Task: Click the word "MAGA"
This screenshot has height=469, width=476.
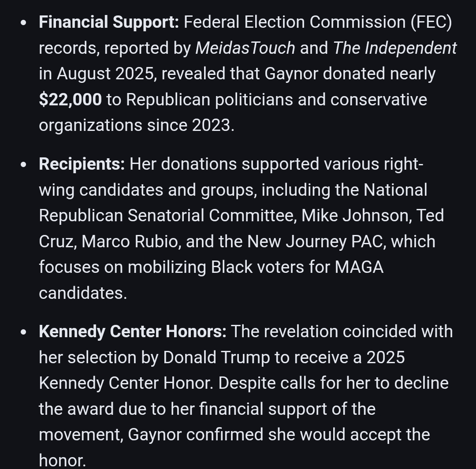Action: tap(359, 267)
